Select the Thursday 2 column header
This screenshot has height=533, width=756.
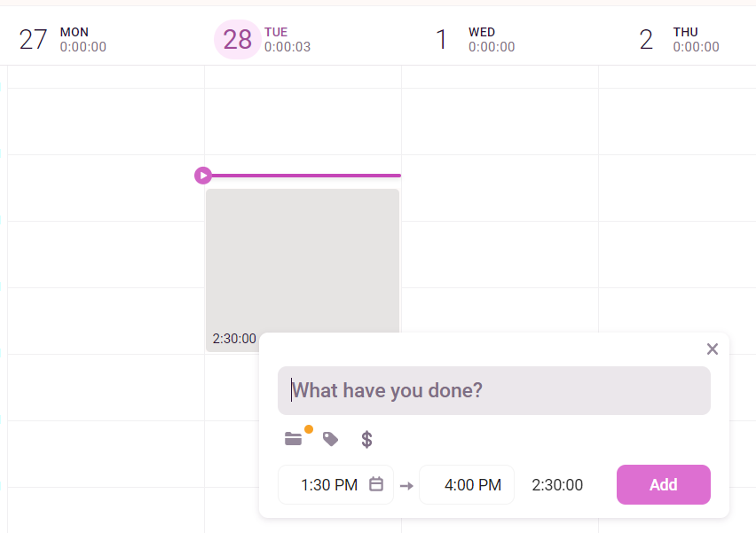point(679,39)
